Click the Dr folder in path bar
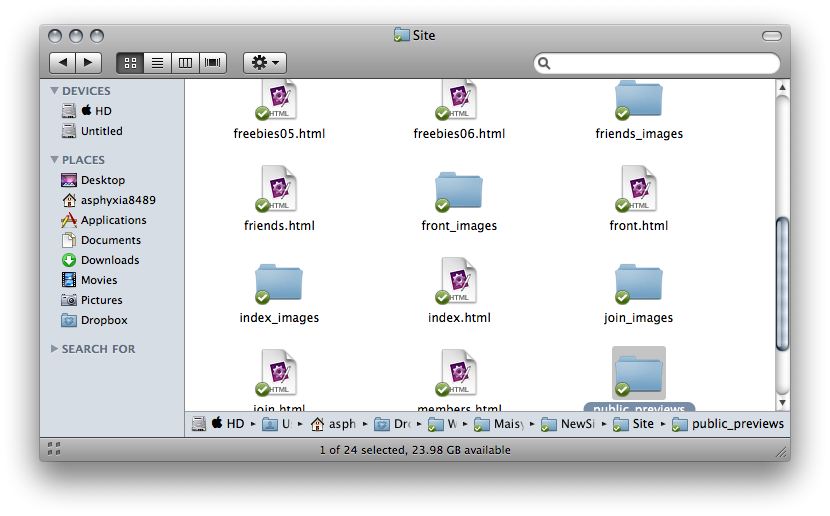Screen dimensions: 830x516 [x=392, y=424]
